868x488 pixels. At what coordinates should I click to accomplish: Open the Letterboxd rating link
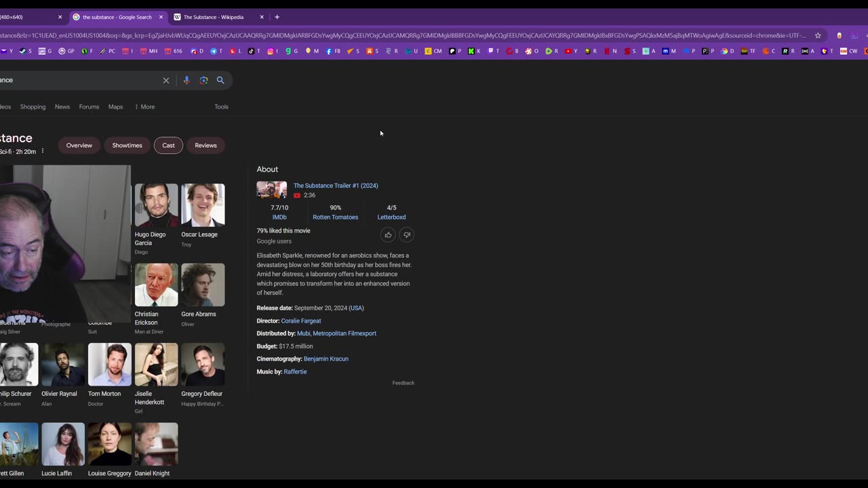coord(391,217)
